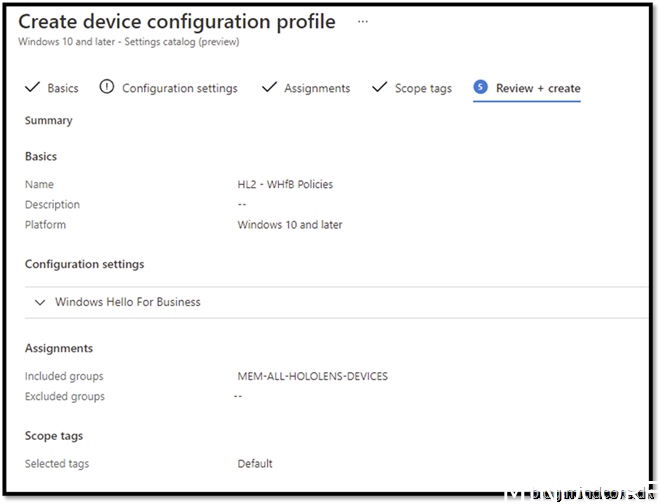
Task: Select the Review + create tab
Action: [538, 88]
